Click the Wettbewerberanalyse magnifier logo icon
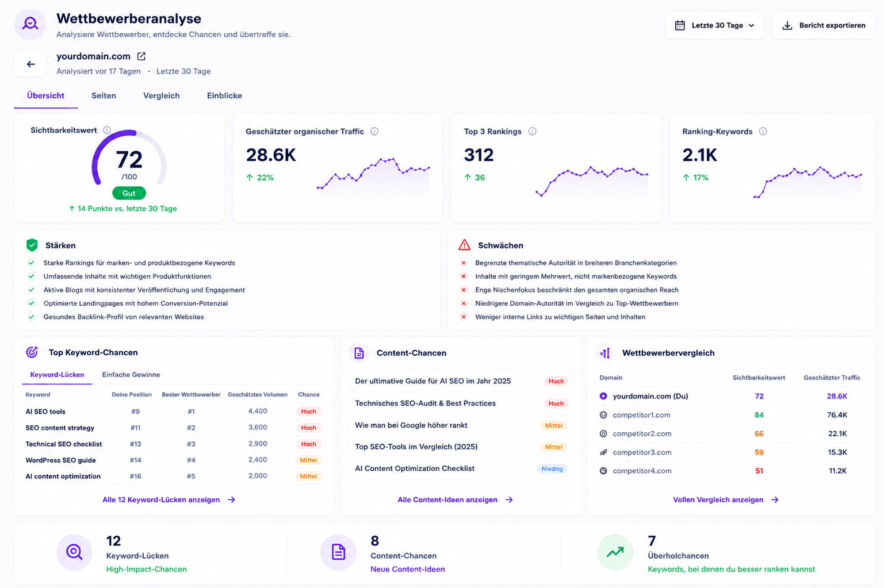The image size is (884, 588). 30,24
